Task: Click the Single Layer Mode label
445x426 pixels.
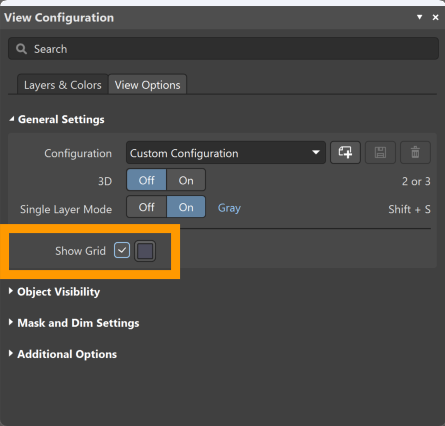Action: (x=66, y=209)
